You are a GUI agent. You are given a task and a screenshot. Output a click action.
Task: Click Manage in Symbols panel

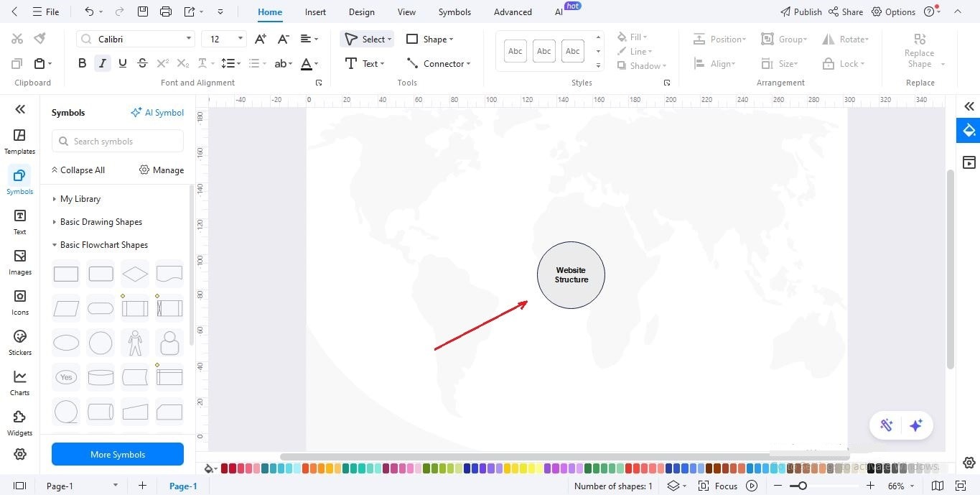coord(162,170)
